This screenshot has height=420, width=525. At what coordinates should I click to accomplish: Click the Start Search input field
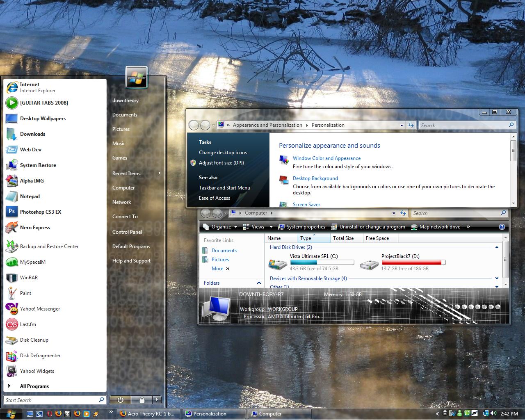55,400
